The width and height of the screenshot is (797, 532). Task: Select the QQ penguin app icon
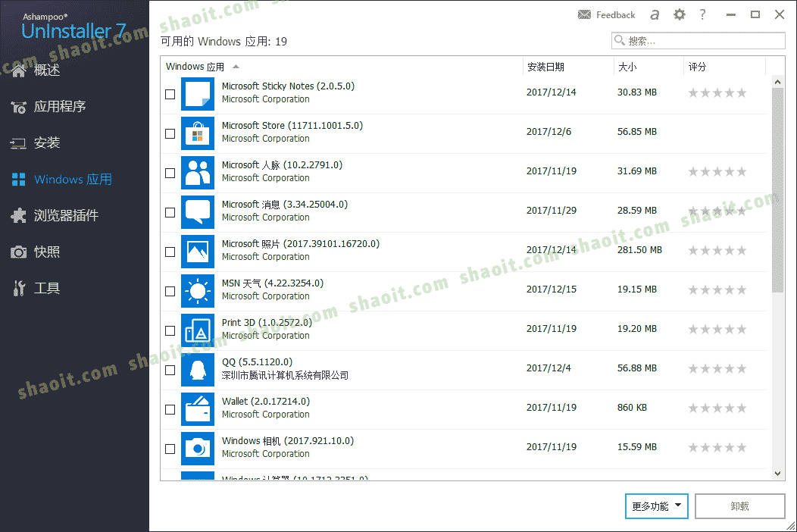198,370
